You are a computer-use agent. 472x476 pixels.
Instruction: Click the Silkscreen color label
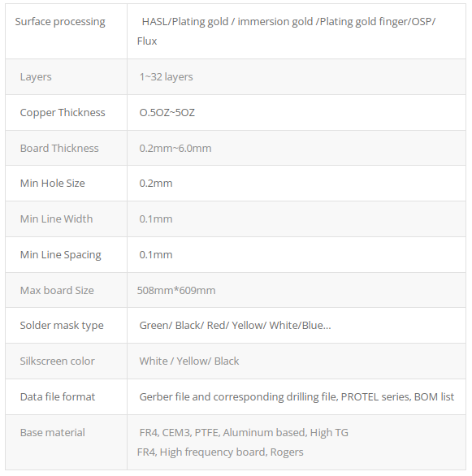point(58,361)
